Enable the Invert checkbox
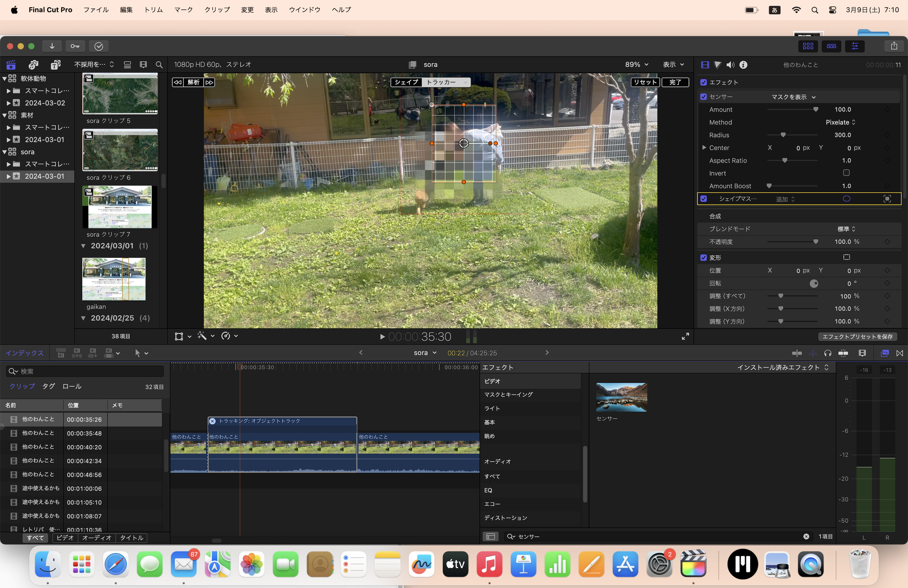Image resolution: width=908 pixels, height=588 pixels. point(846,173)
